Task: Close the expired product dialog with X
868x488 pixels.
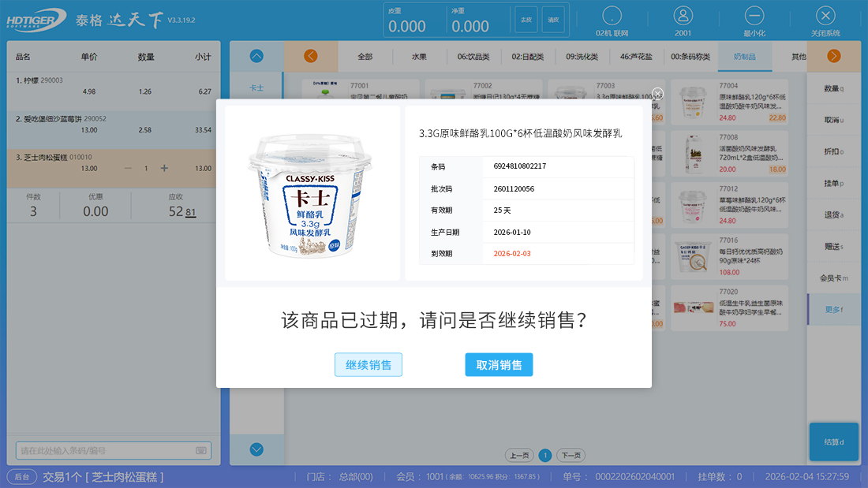Action: tap(658, 94)
